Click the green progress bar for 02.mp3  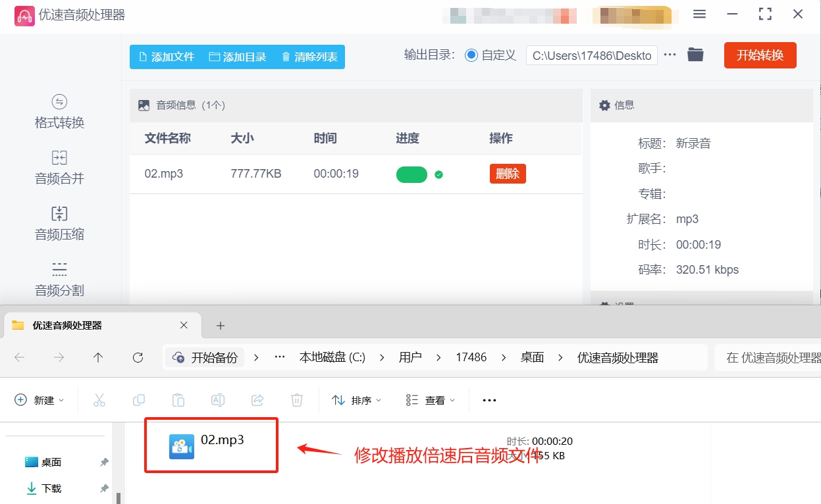click(x=411, y=174)
